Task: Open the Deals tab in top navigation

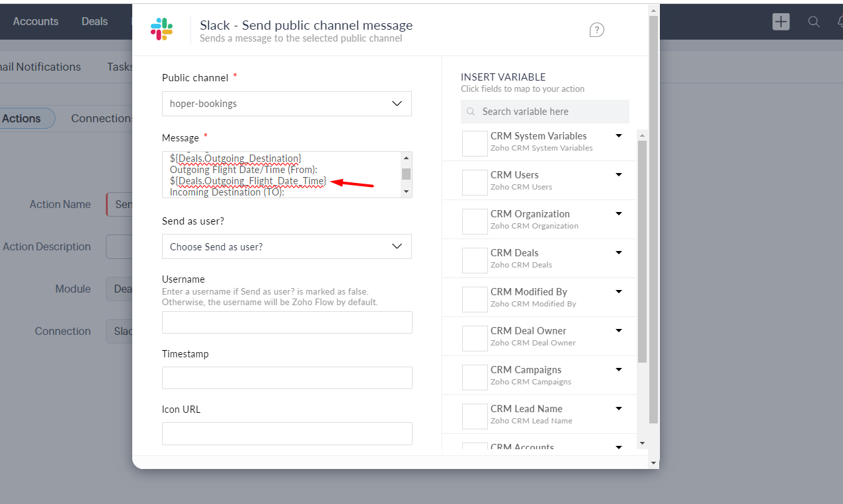Action: pos(95,22)
